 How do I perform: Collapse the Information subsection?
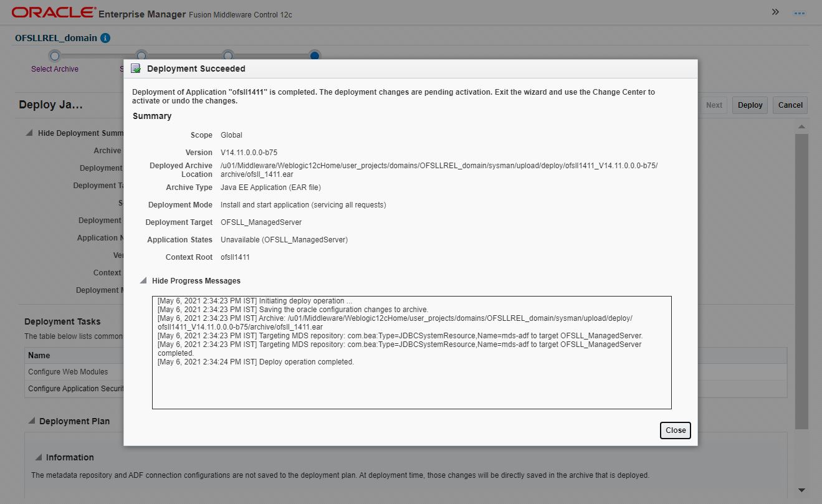[x=38, y=457]
